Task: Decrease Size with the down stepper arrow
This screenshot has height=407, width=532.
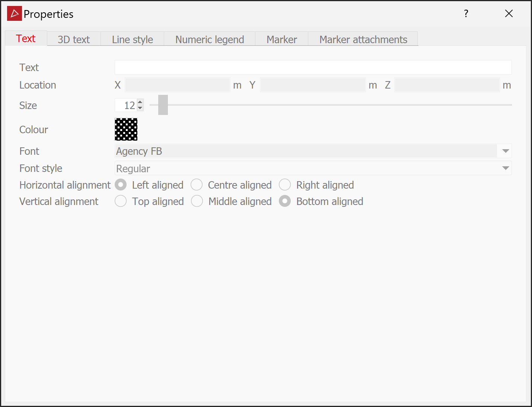Action: pyautogui.click(x=140, y=108)
